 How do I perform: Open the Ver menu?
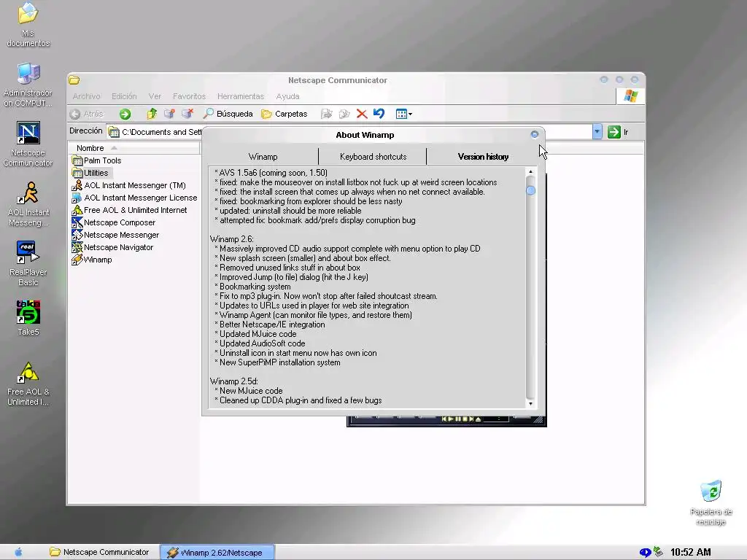pos(155,96)
